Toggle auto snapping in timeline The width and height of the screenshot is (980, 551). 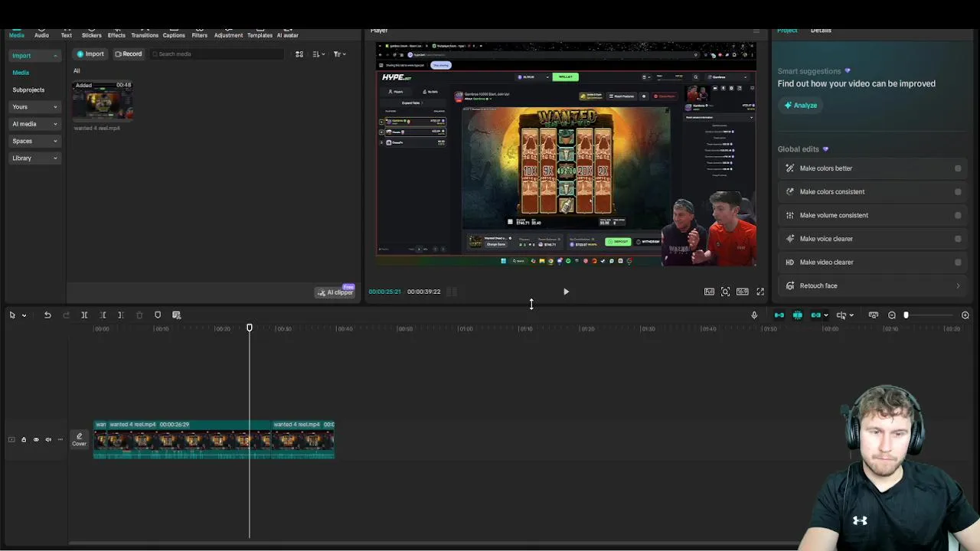(x=798, y=315)
